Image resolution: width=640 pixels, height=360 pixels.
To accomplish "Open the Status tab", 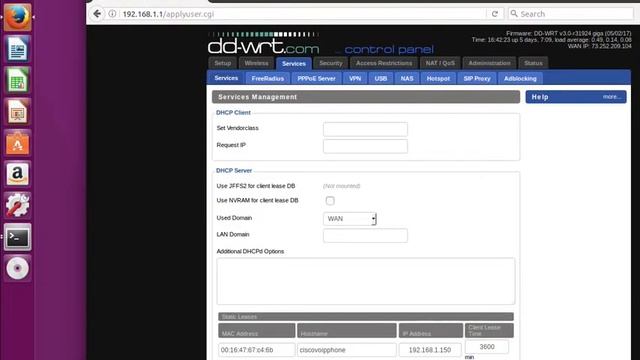I will (533, 63).
